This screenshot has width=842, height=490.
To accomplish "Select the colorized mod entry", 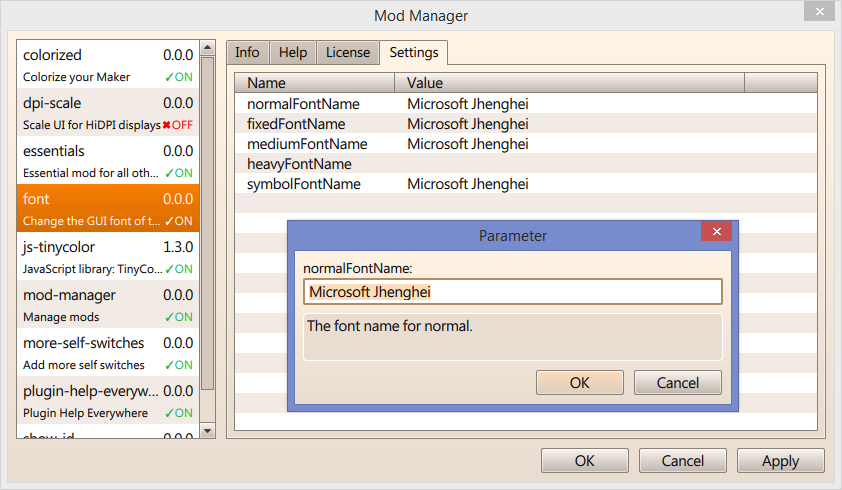I will (108, 64).
